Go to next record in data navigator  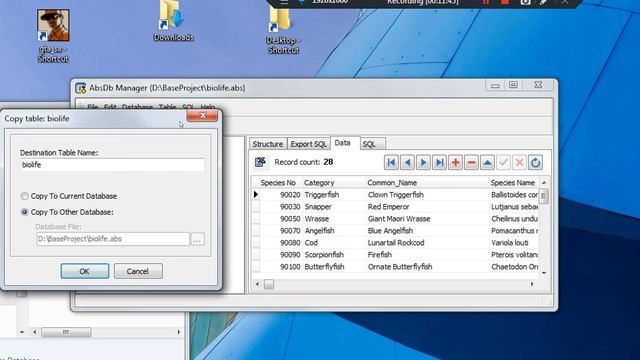click(423, 162)
